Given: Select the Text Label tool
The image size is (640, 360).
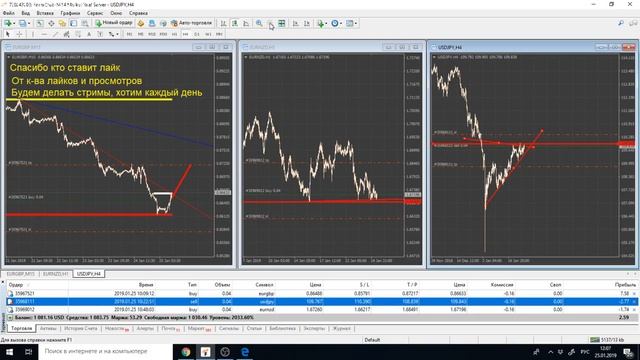Looking at the screenshot, I should coord(100,34).
